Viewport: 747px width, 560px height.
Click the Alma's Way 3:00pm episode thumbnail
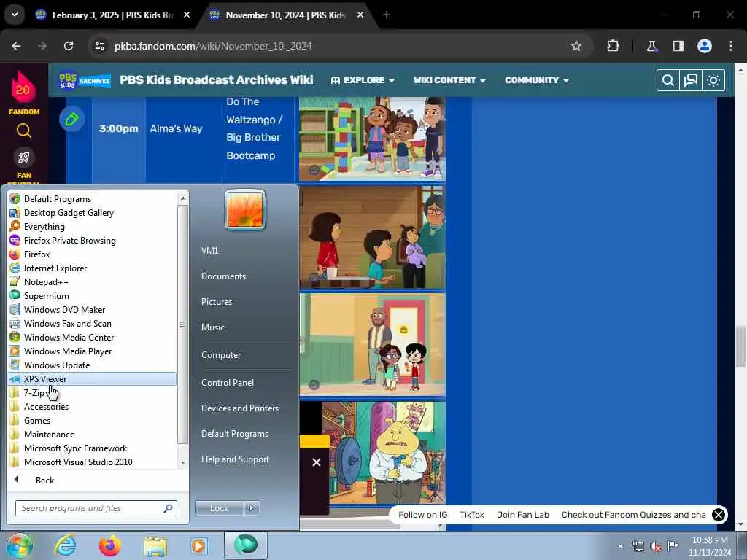coord(372,139)
